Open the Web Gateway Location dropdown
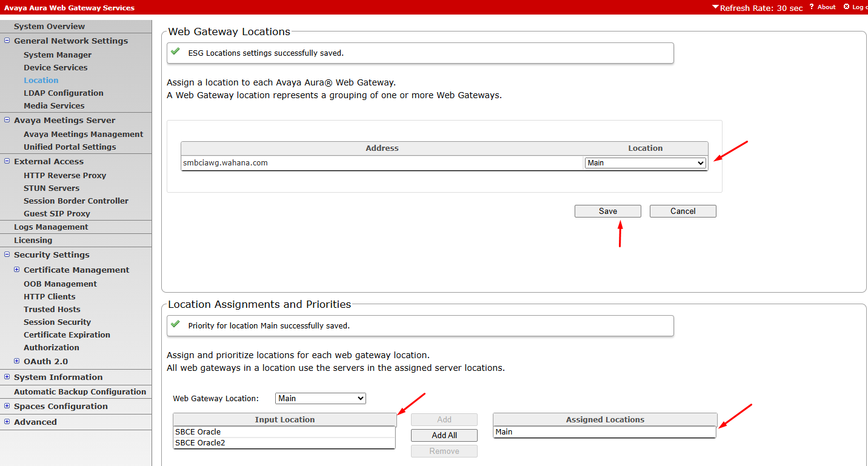Image resolution: width=868 pixels, height=466 pixels. [320, 398]
